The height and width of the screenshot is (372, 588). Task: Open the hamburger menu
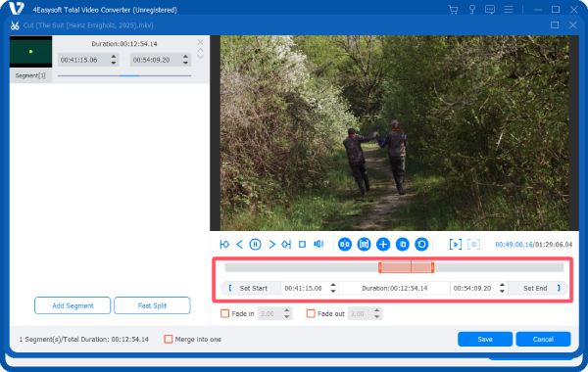[x=509, y=9]
